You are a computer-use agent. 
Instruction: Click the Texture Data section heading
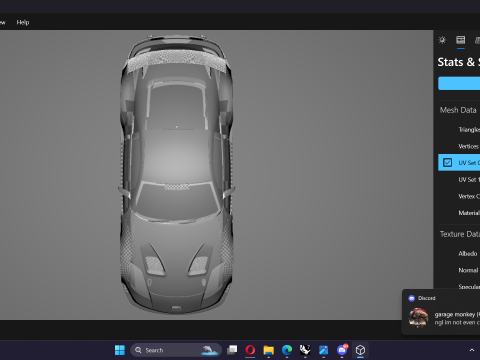[x=460, y=234]
